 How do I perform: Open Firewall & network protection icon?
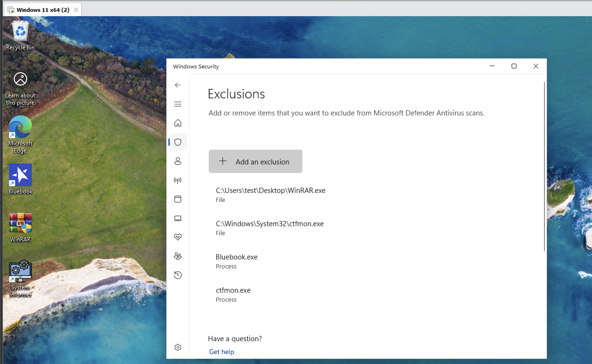click(178, 180)
